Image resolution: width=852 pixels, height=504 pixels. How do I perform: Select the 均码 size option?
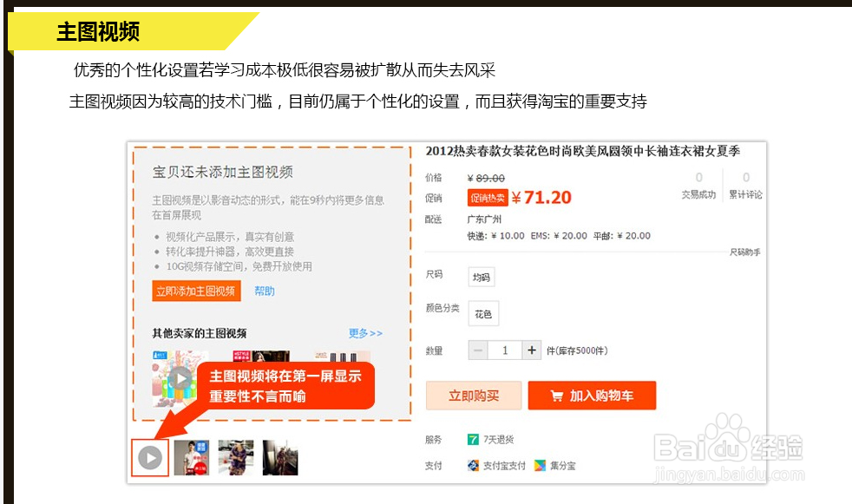[481, 276]
